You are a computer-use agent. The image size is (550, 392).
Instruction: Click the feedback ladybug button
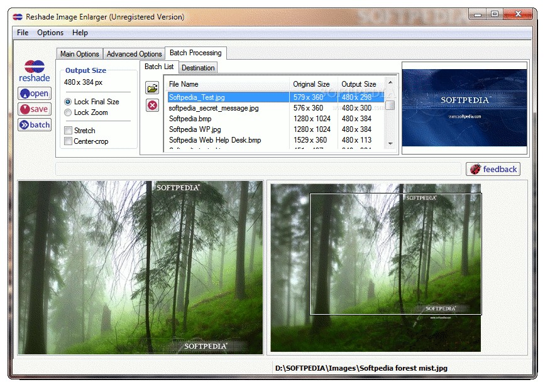point(493,169)
